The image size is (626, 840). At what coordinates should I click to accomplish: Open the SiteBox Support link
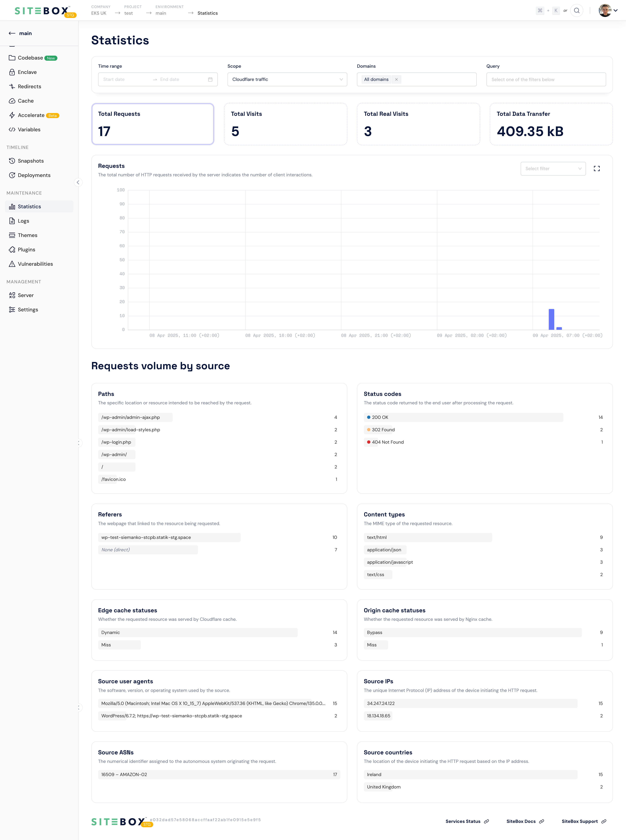[x=584, y=821]
